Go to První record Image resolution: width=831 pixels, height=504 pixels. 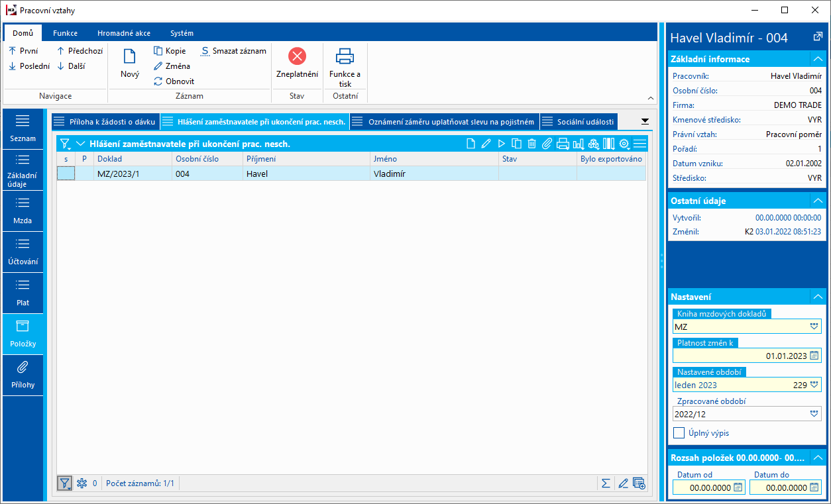pos(23,50)
